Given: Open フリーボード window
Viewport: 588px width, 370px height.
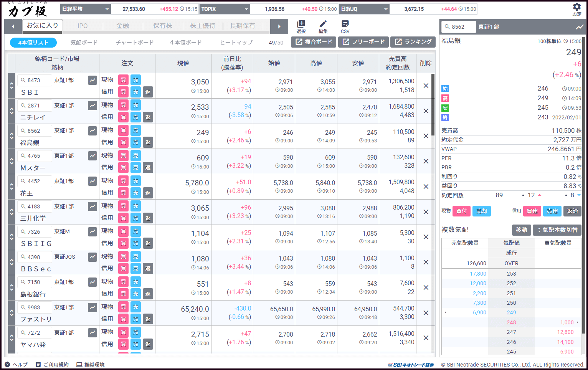Looking at the screenshot, I should 363,42.
